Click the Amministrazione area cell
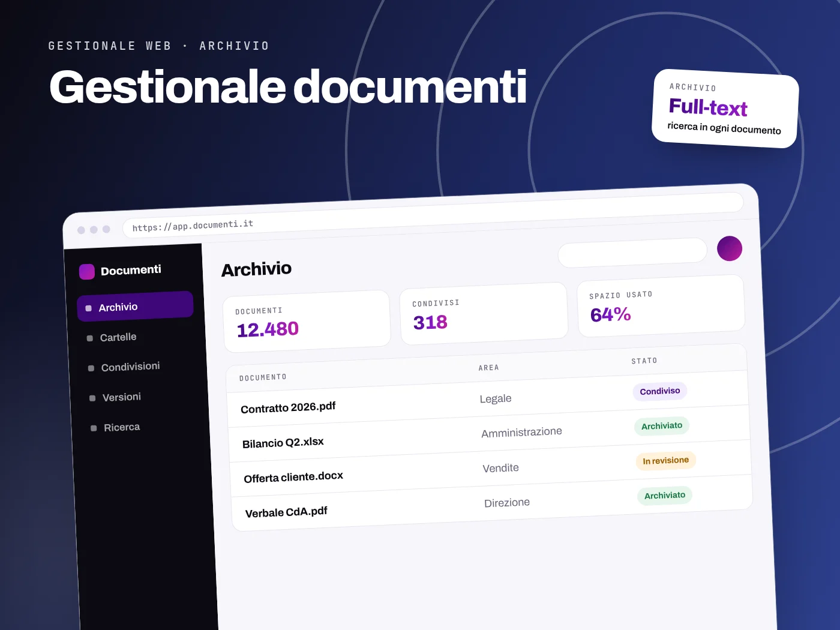 521,432
